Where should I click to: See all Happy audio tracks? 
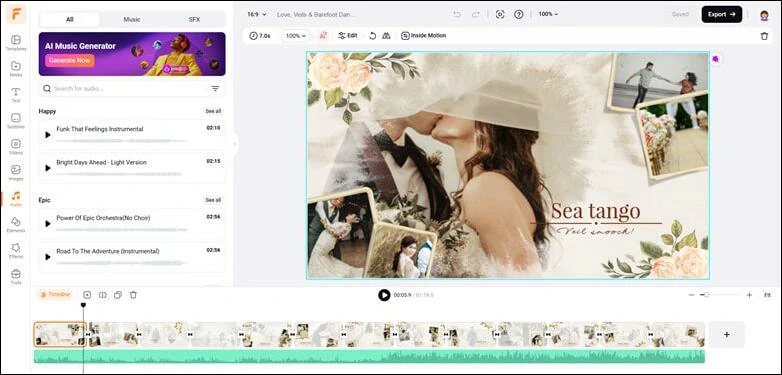pos(213,111)
